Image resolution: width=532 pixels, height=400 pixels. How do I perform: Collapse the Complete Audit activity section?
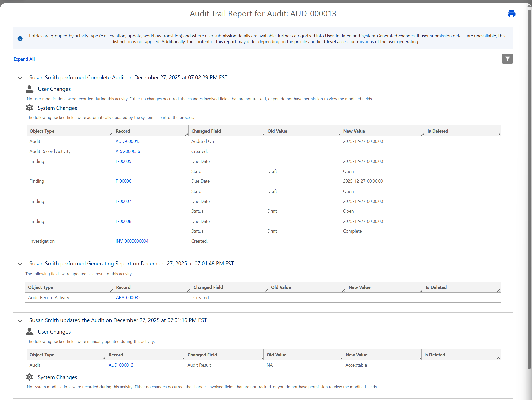click(x=20, y=78)
